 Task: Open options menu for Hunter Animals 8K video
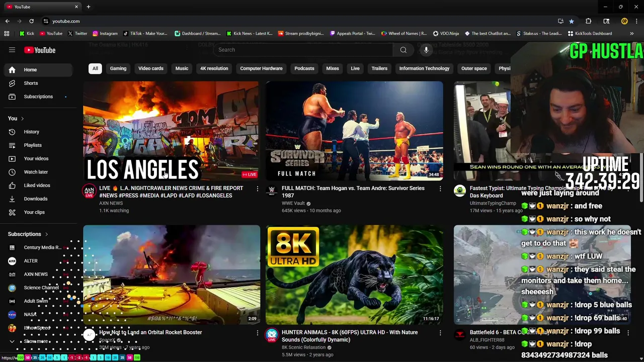click(x=440, y=333)
